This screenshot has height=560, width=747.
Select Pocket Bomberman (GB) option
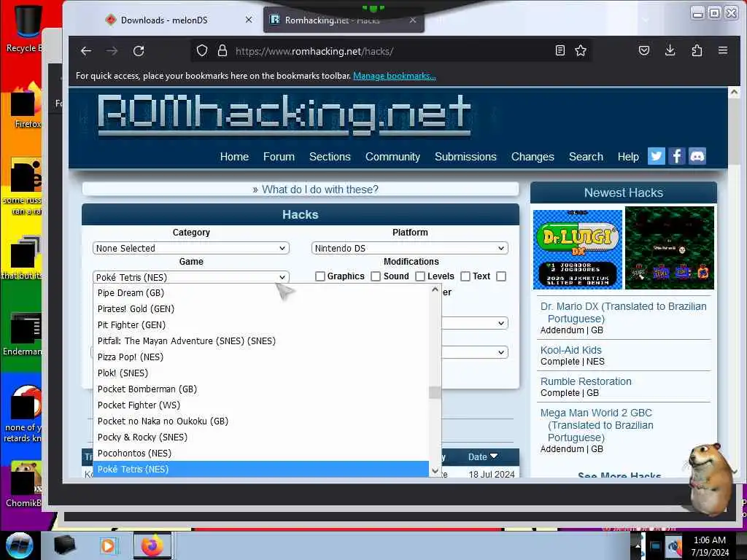pyautogui.click(x=261, y=389)
